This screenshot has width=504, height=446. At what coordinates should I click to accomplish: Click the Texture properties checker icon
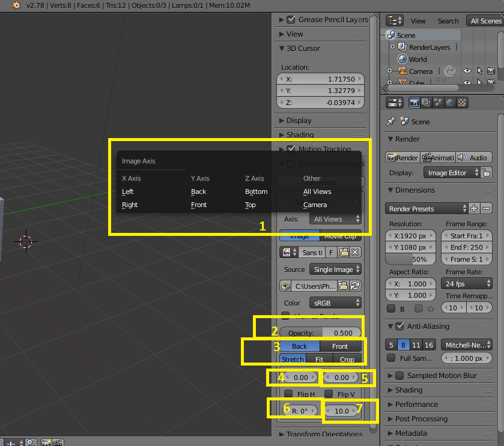[x=462, y=103]
